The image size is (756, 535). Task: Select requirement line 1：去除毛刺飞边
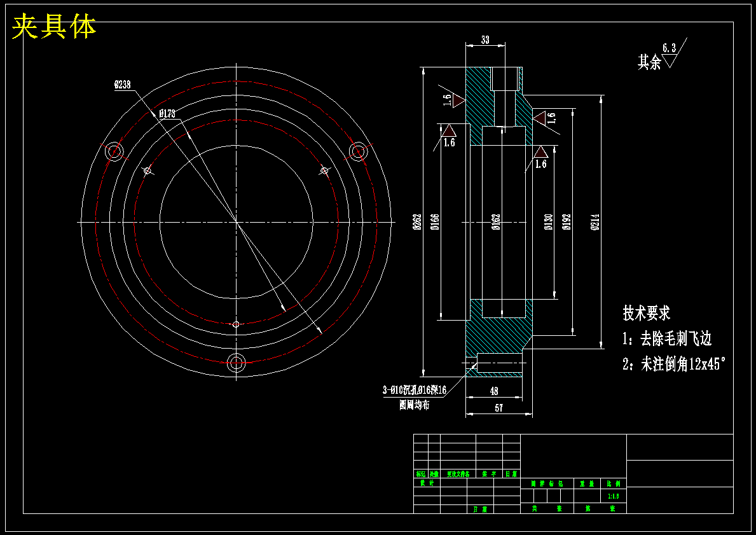click(667, 338)
